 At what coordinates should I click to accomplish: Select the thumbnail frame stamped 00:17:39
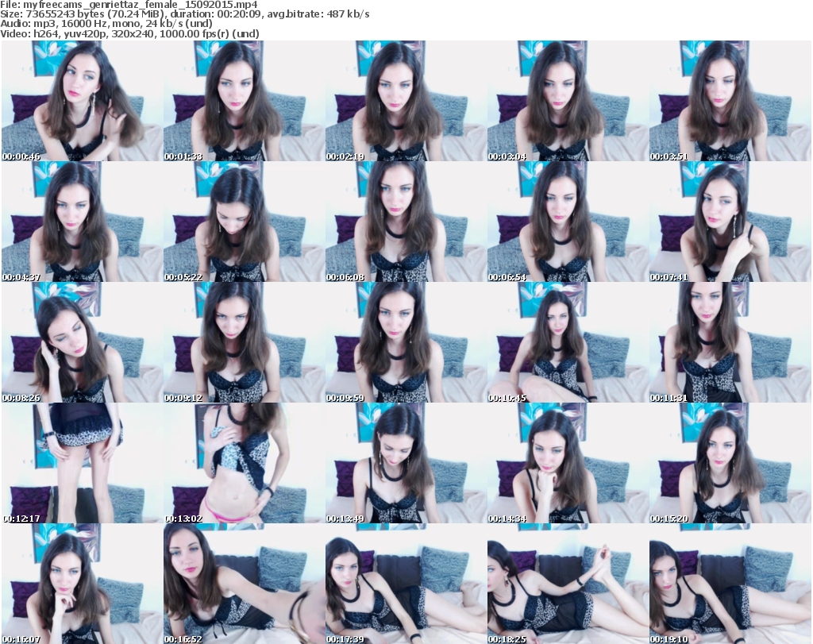406,584
